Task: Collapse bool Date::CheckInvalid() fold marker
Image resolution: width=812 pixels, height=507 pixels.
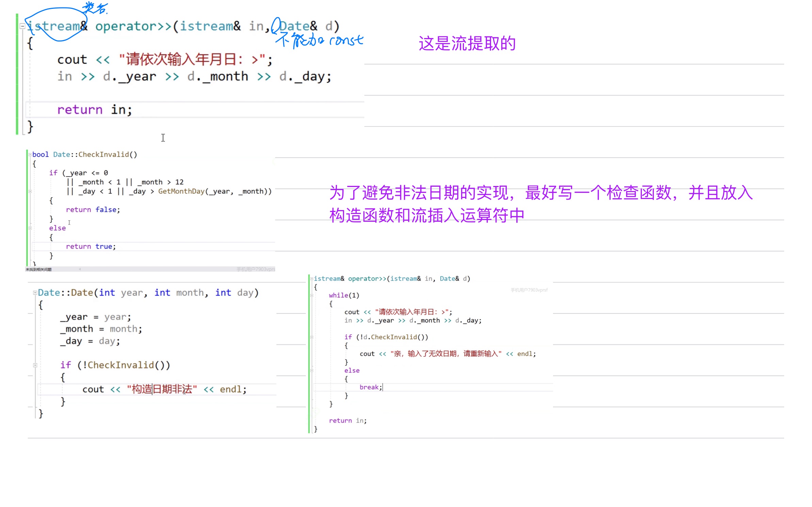Action: pyautogui.click(x=30, y=155)
